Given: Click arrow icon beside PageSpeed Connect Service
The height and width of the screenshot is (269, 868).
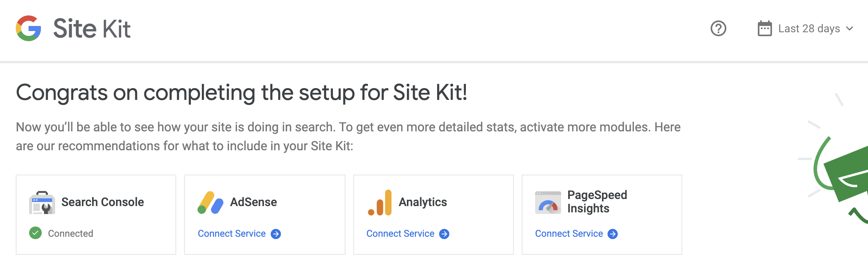Looking at the screenshot, I should point(613,234).
